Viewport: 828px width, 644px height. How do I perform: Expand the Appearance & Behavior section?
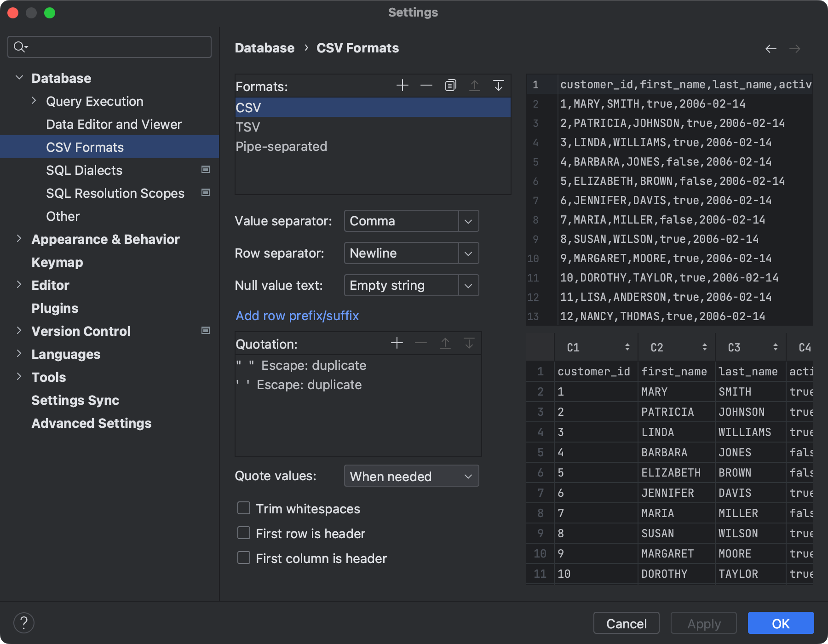point(19,239)
